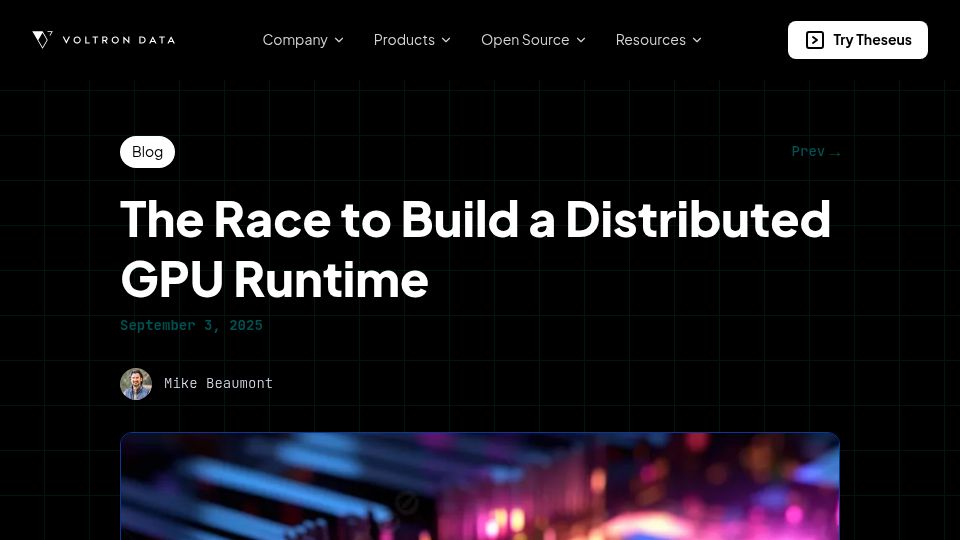
Task: Click the VOLTRON DATA wordmark
Action: click(119, 40)
